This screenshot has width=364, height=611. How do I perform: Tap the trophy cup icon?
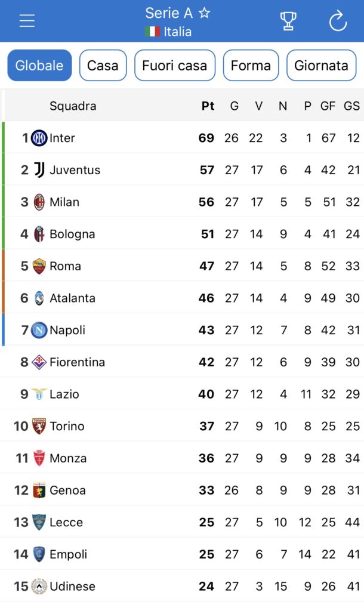tap(288, 21)
